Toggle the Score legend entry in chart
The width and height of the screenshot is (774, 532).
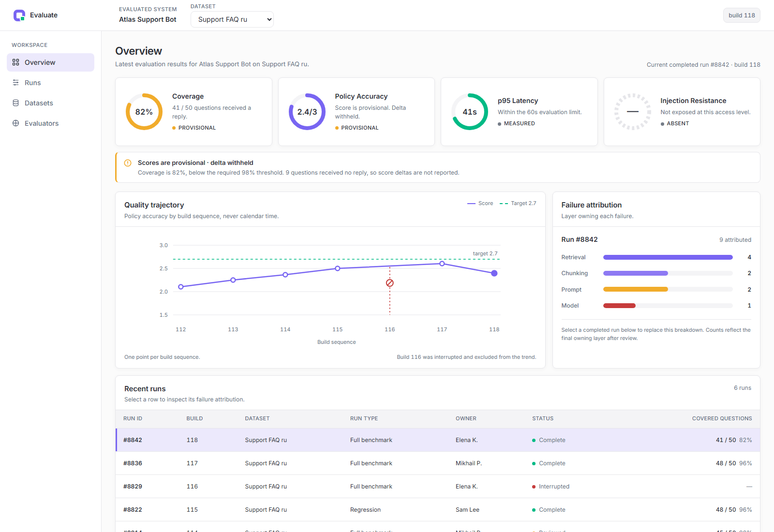[x=480, y=204]
